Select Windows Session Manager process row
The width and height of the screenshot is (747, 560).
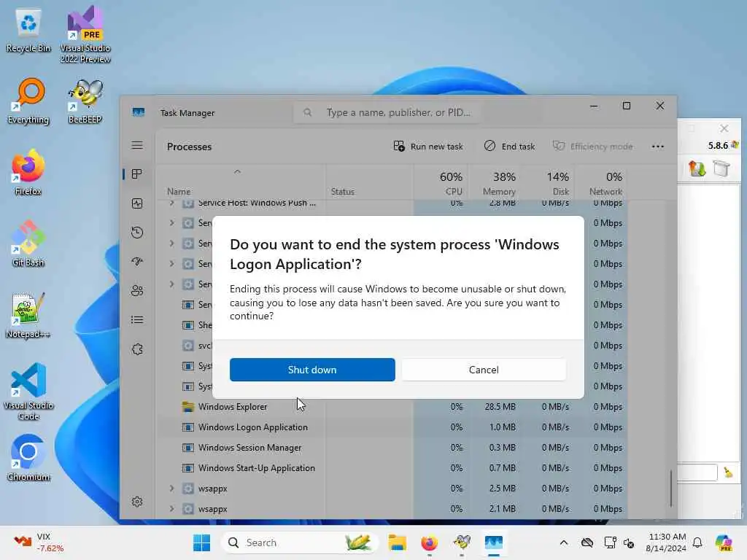pos(392,448)
